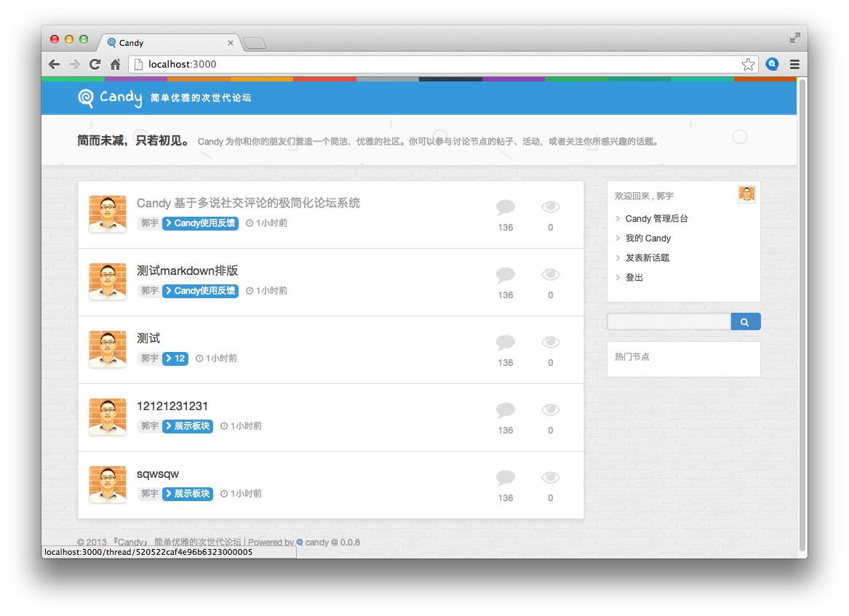Viewport: 849px width, 616px height.
Task: Click the 12 node tag on 测试 thread
Action: coord(175,359)
